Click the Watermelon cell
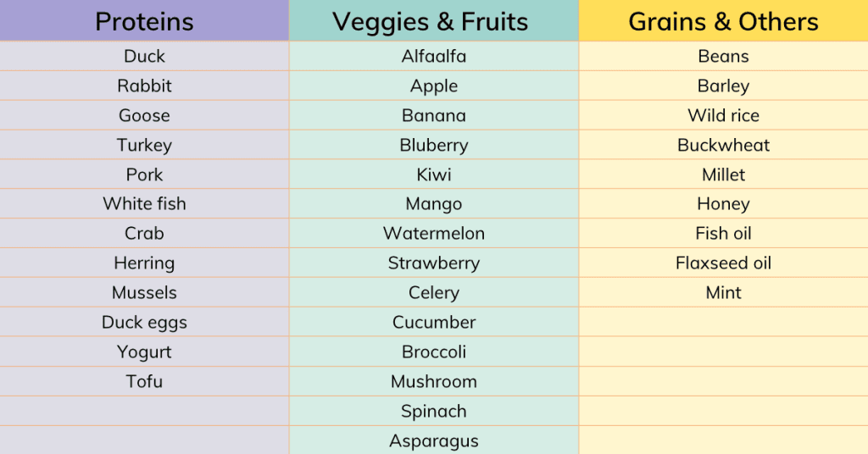868x454 pixels. click(433, 234)
